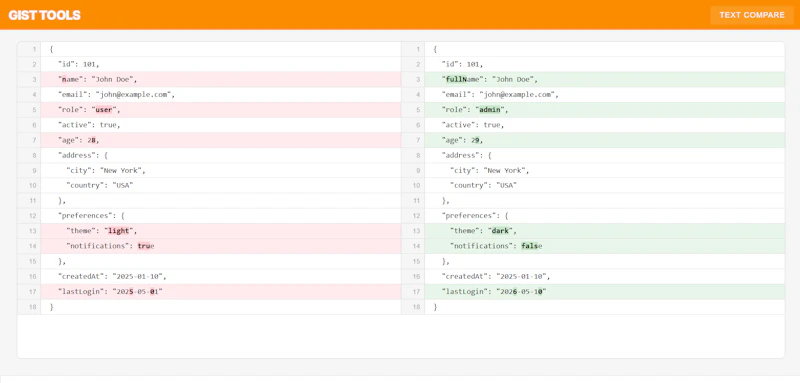Screen dimensions: 800x383
Task: Click left line "country": "USA"
Action: pos(221,186)
